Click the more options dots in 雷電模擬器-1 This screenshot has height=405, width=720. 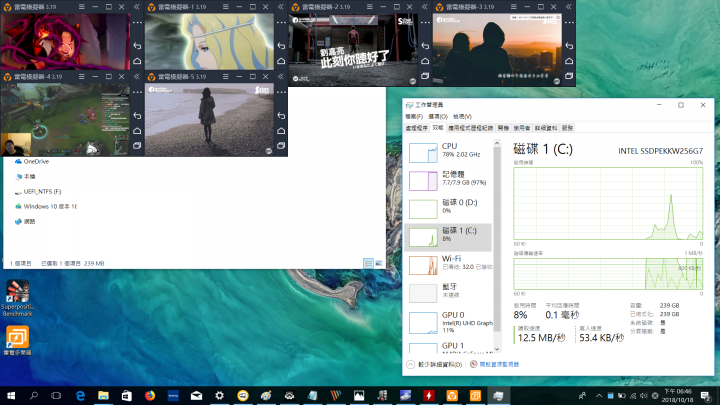click(x=281, y=22)
